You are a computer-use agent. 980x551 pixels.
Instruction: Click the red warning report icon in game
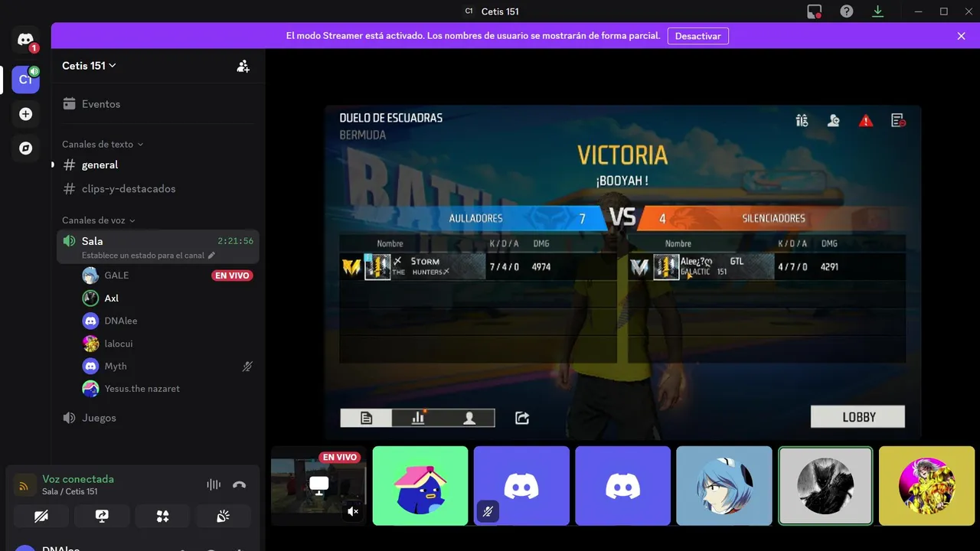pos(865,120)
